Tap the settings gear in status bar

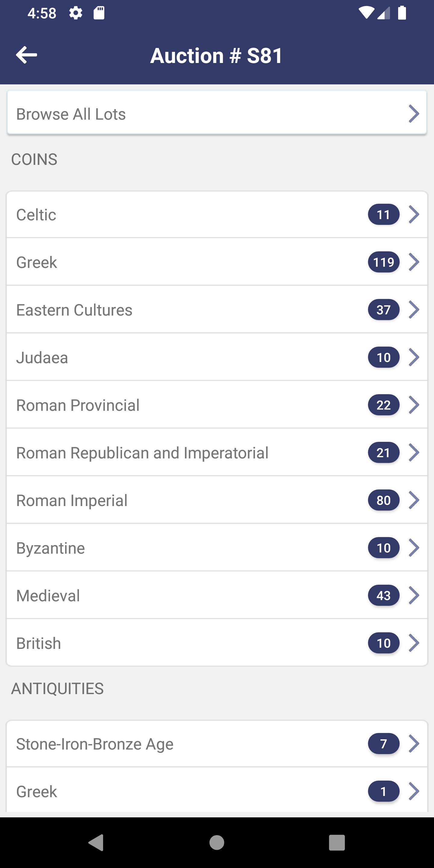(75, 13)
